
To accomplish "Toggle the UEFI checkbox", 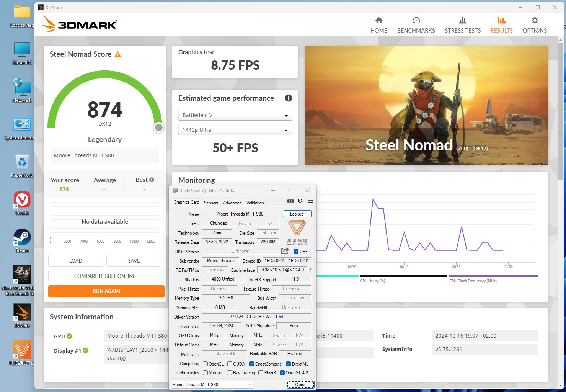I will tap(296, 252).
